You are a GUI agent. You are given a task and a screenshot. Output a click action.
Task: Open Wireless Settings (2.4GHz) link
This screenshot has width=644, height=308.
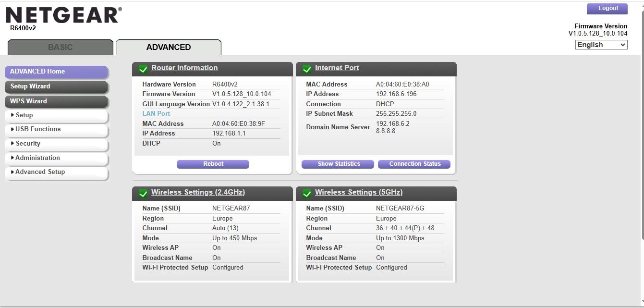click(x=198, y=192)
